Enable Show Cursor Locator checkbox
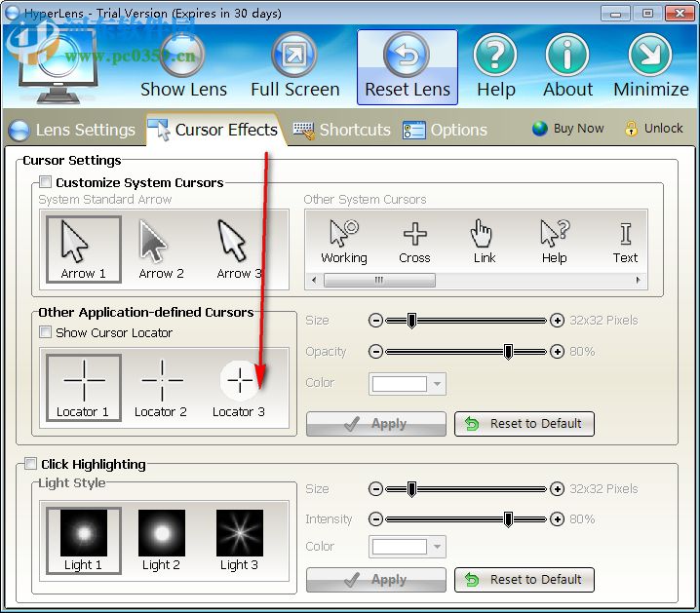The width and height of the screenshot is (700, 613). [45, 332]
